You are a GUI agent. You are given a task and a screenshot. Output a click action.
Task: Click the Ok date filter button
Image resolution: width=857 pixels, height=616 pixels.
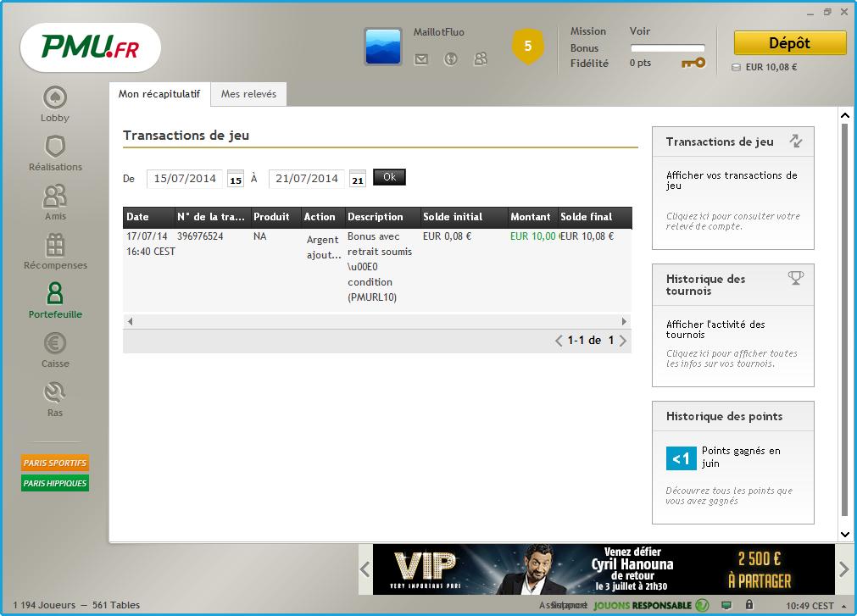[389, 177]
